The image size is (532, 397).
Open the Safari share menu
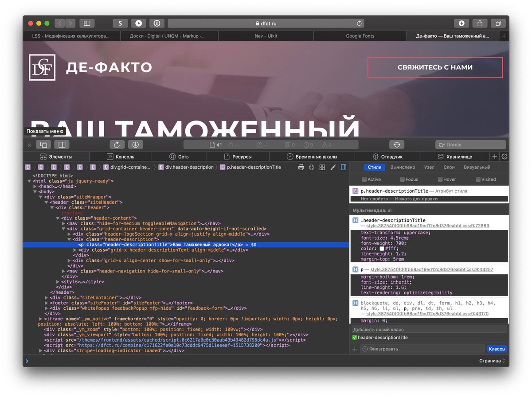[x=480, y=23]
